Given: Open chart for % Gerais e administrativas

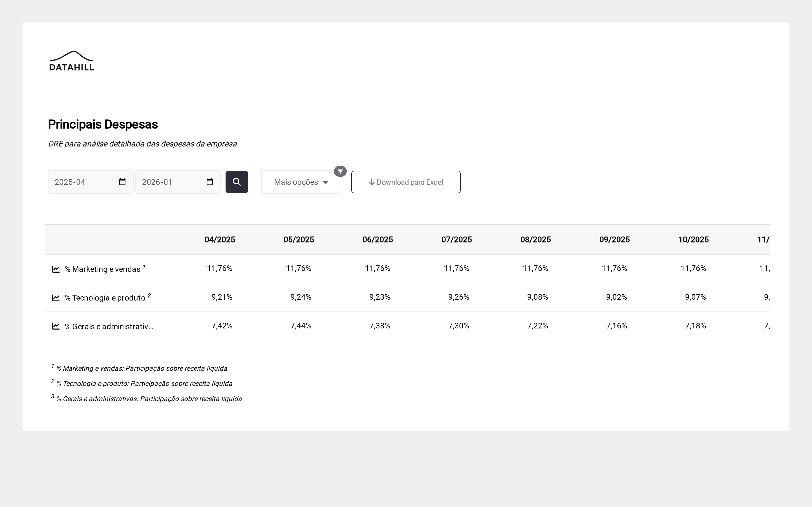Looking at the screenshot, I should tap(56, 326).
